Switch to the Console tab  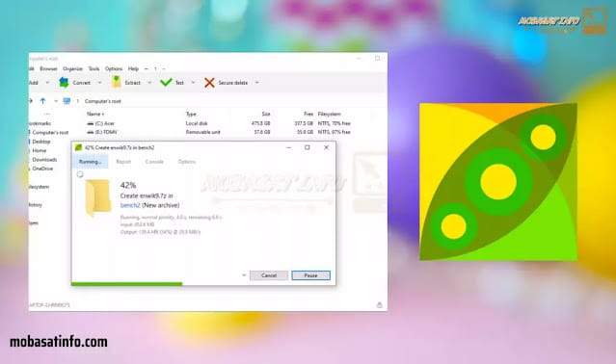154,162
